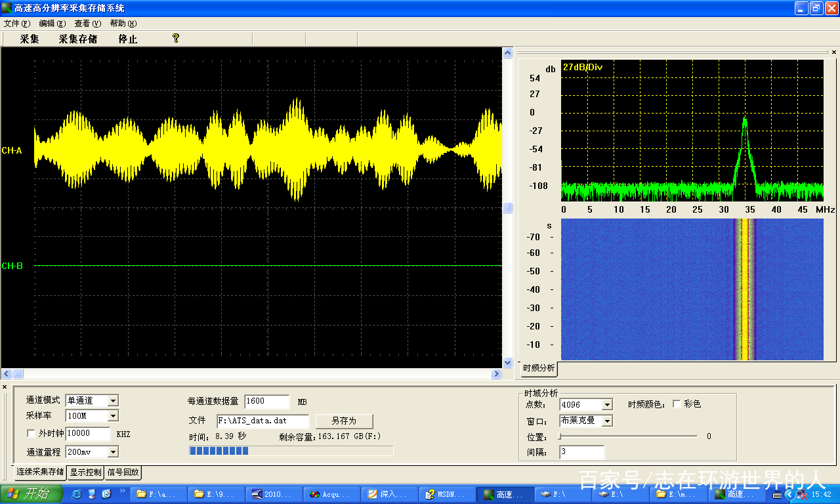Click the yellow question mark help icon
This screenshot has width=840, height=504.
[175, 39]
